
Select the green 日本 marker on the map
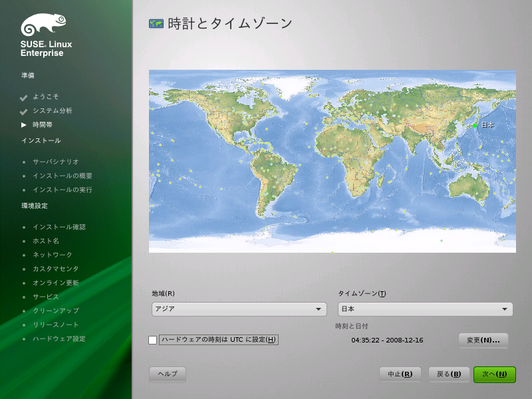pyautogui.click(x=475, y=126)
